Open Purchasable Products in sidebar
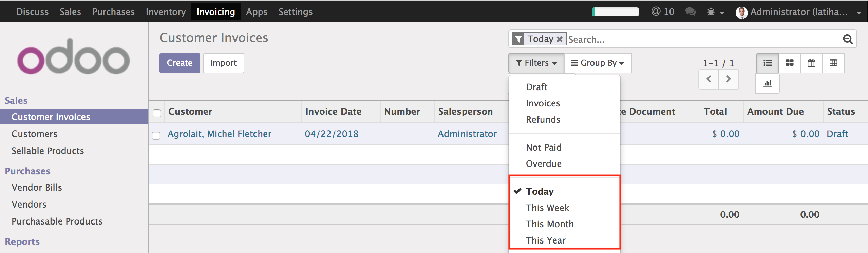The height and width of the screenshot is (253, 868). click(x=57, y=221)
